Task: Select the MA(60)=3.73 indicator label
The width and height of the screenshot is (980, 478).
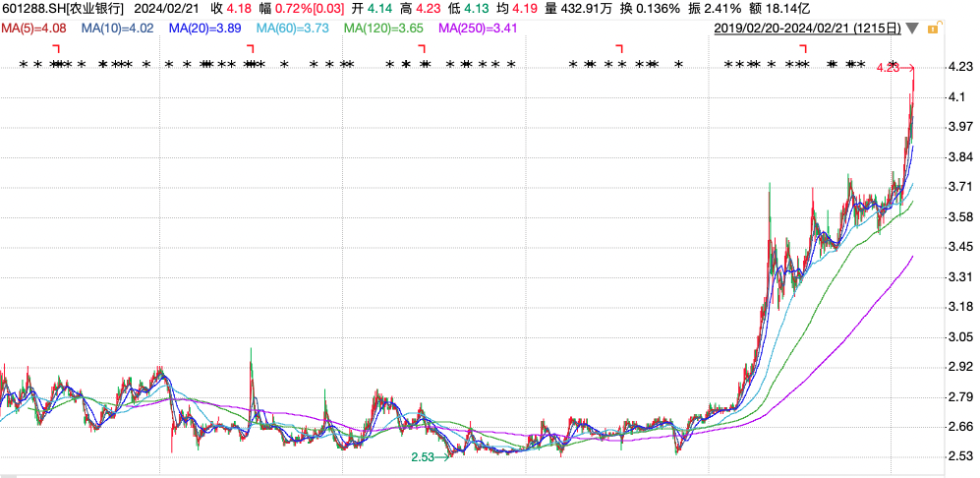Action: tap(293, 29)
